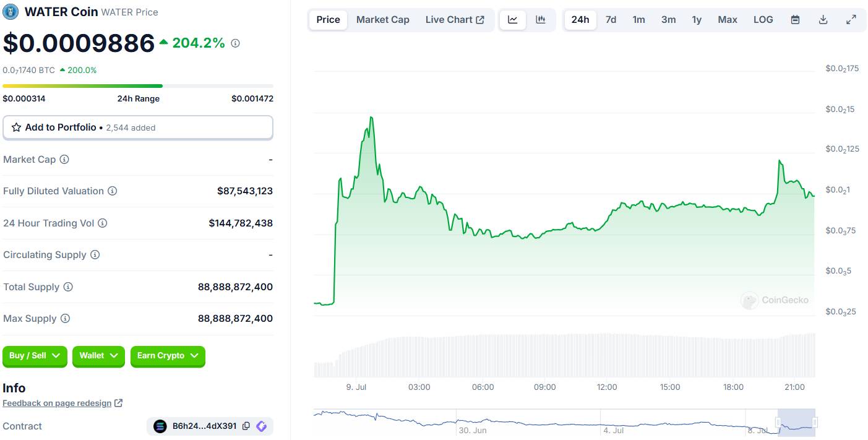Click the left handle of chart navigator
868x440 pixels.
778,423
